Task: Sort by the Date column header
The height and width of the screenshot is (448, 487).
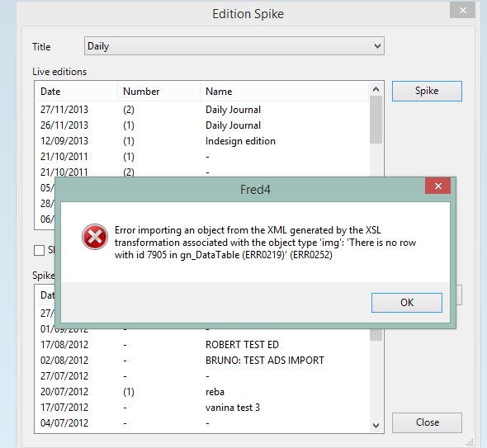Action: [x=76, y=92]
